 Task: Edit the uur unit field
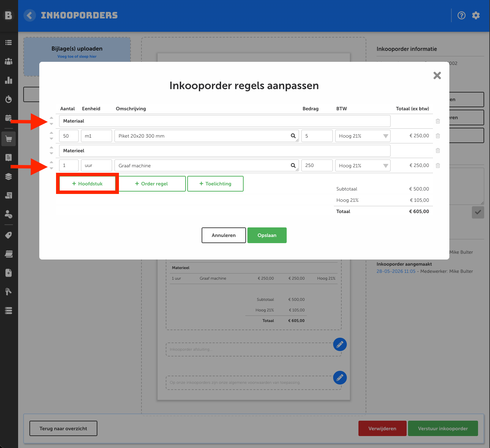tap(96, 166)
